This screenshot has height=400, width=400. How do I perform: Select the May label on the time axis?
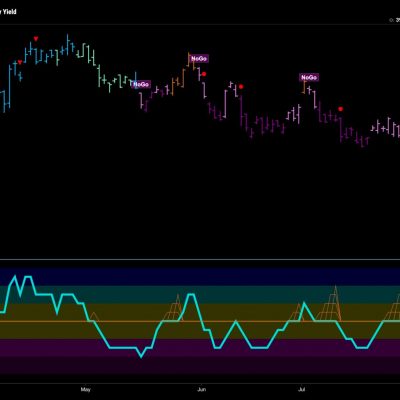tap(86, 389)
